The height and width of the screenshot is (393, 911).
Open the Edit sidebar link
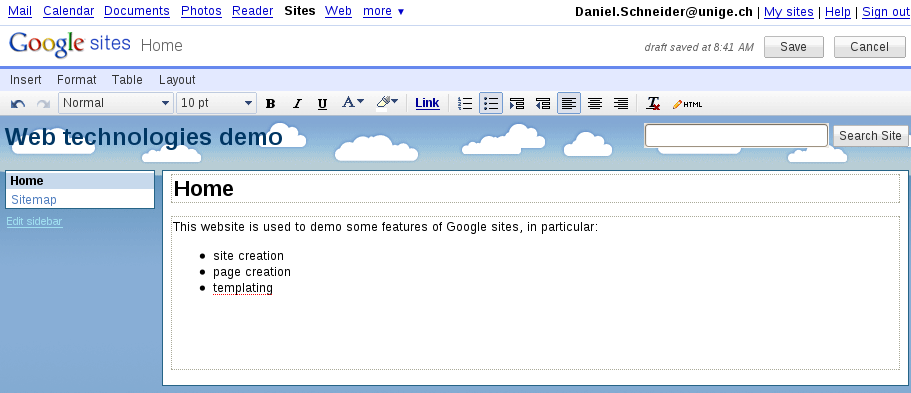coord(34,221)
